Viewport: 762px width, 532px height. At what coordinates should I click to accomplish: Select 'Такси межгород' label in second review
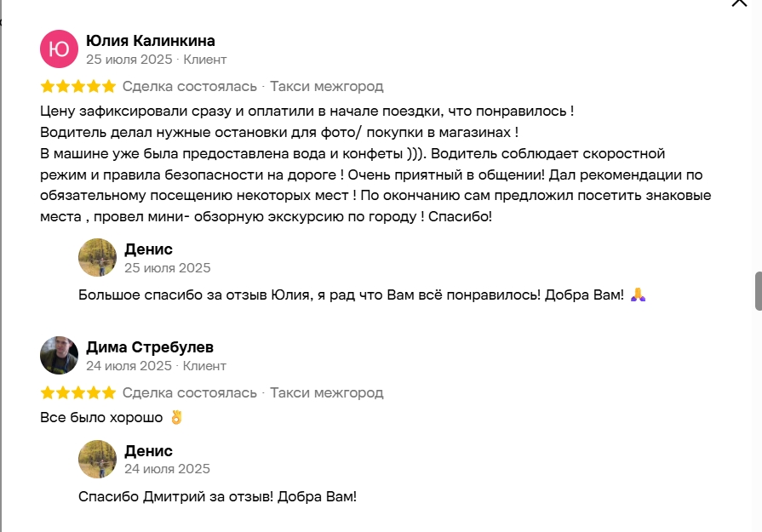coord(327,392)
